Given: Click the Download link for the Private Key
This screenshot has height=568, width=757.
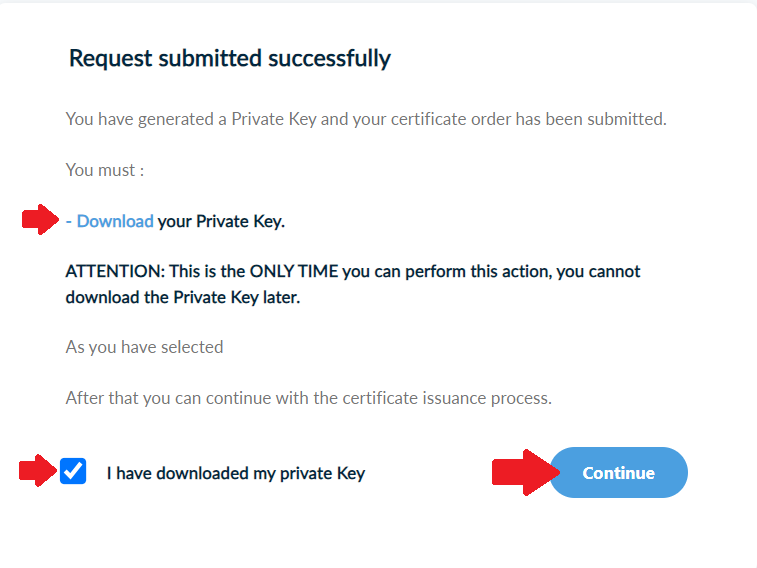Looking at the screenshot, I should [x=115, y=221].
